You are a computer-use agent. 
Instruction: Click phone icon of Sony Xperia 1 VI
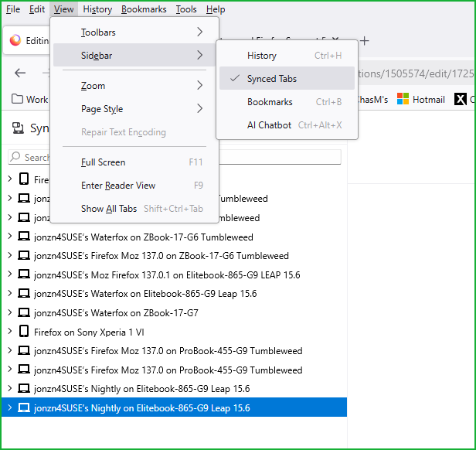pos(24,331)
